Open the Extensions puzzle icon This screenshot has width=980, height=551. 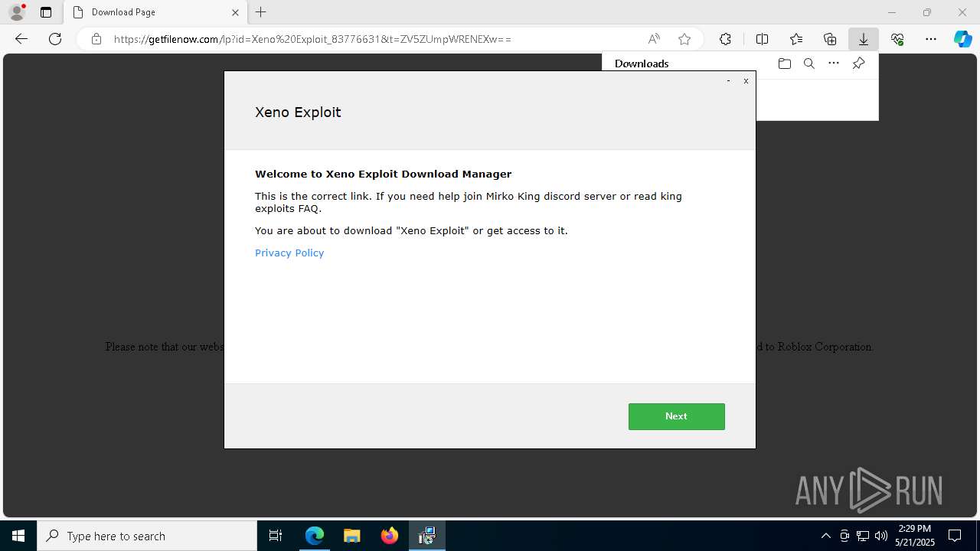coord(725,39)
